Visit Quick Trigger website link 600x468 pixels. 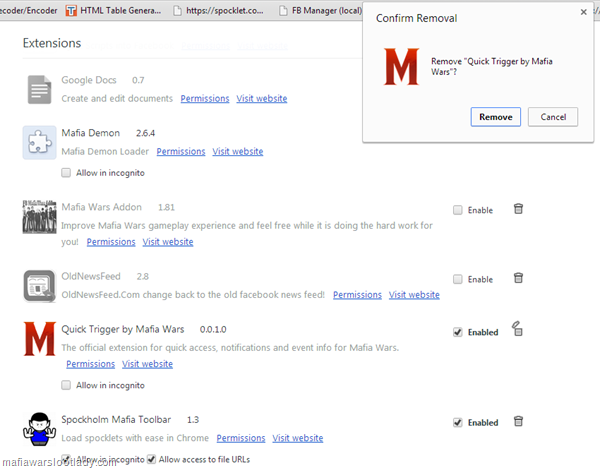tap(147, 364)
